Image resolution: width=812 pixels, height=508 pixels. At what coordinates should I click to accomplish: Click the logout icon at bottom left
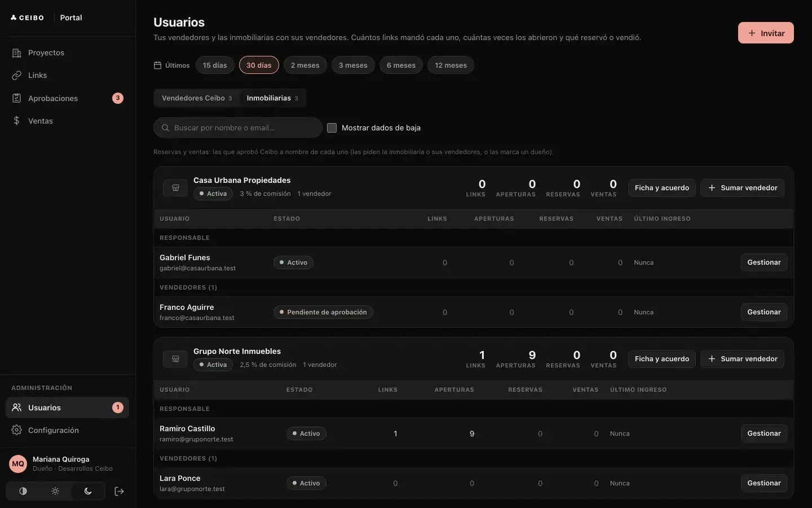point(119,491)
